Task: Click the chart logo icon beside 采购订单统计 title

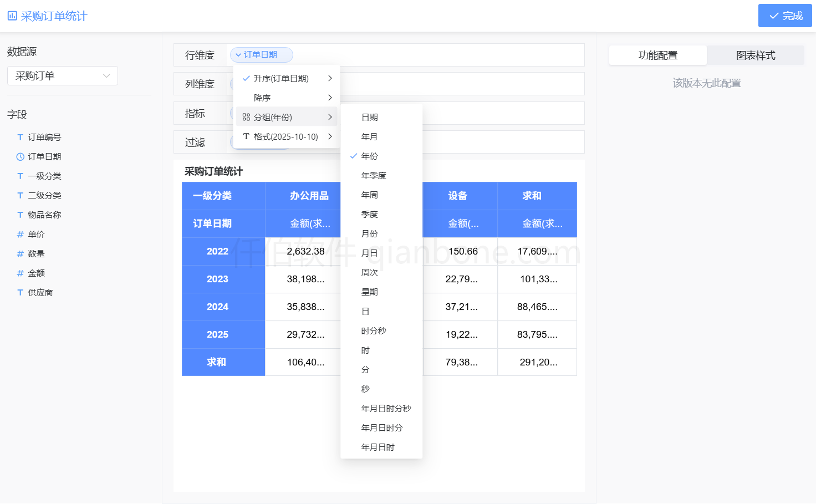Action: (12, 16)
